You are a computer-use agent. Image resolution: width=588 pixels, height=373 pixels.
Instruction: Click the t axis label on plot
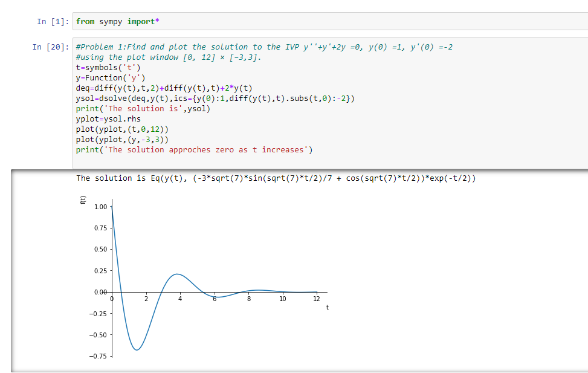(326, 307)
